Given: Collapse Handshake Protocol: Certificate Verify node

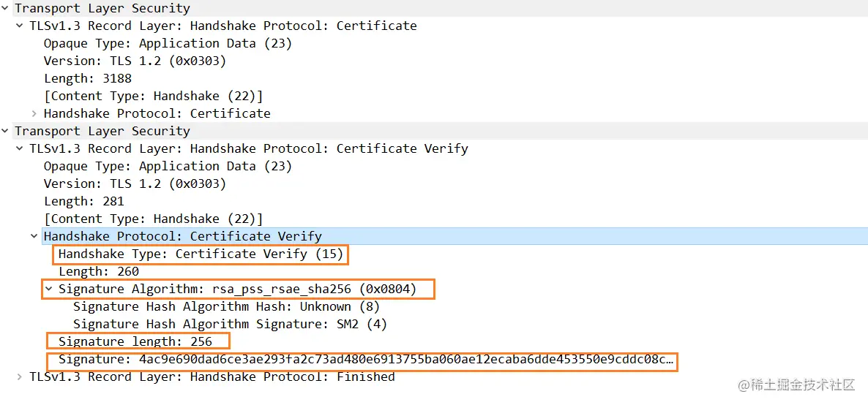Looking at the screenshot, I should pos(34,236).
